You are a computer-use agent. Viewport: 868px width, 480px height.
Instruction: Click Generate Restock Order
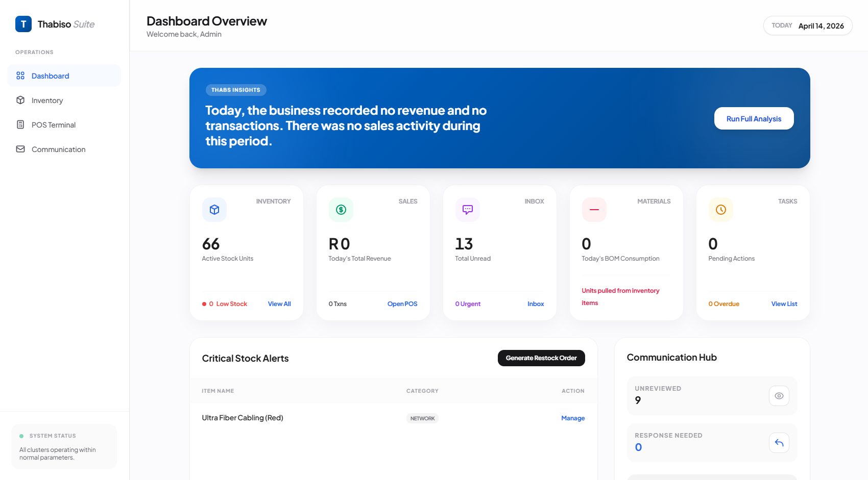pos(541,358)
